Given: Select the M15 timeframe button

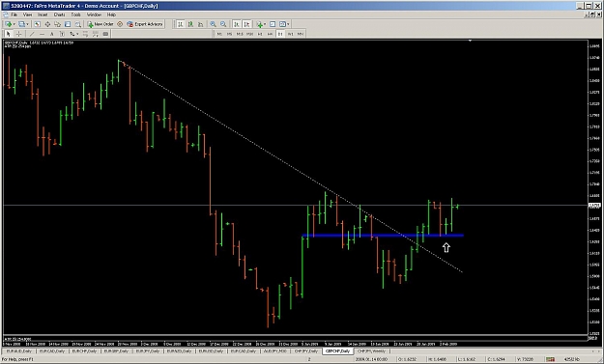Looking at the screenshot, I should point(240,34).
